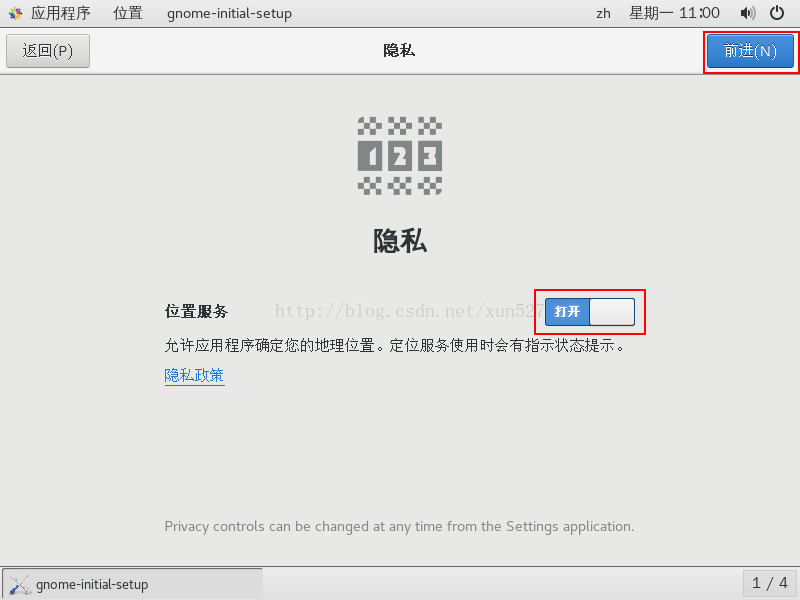
Task: Click the 位置服务 label text
Action: 196,311
